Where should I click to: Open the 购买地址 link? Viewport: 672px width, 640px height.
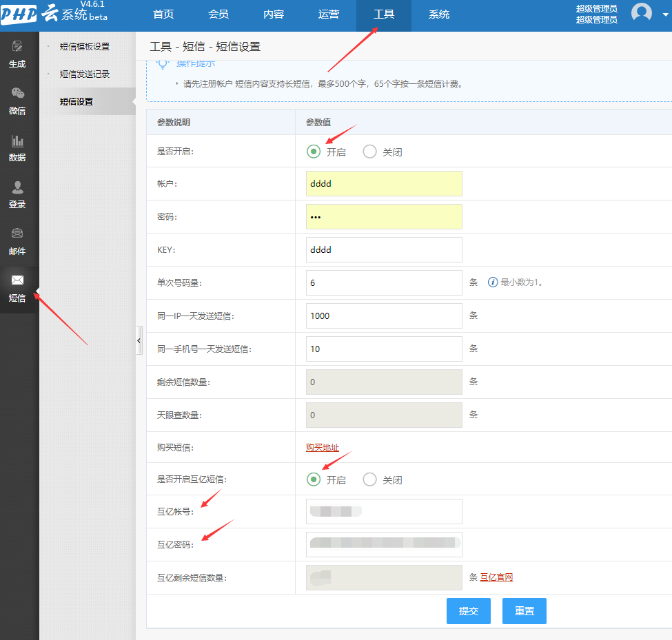[x=323, y=448]
